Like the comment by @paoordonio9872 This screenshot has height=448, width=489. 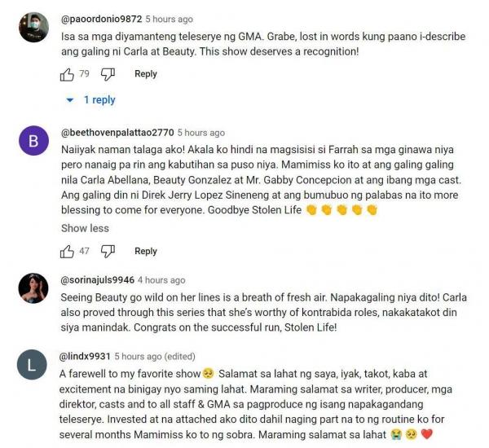67,74
